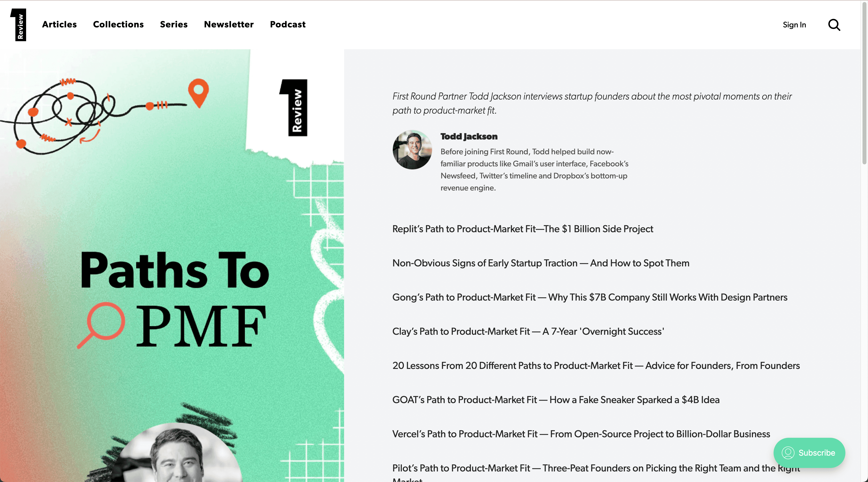The width and height of the screenshot is (868, 482).
Task: Click the profile icon in Subscribe button
Action: tap(788, 453)
